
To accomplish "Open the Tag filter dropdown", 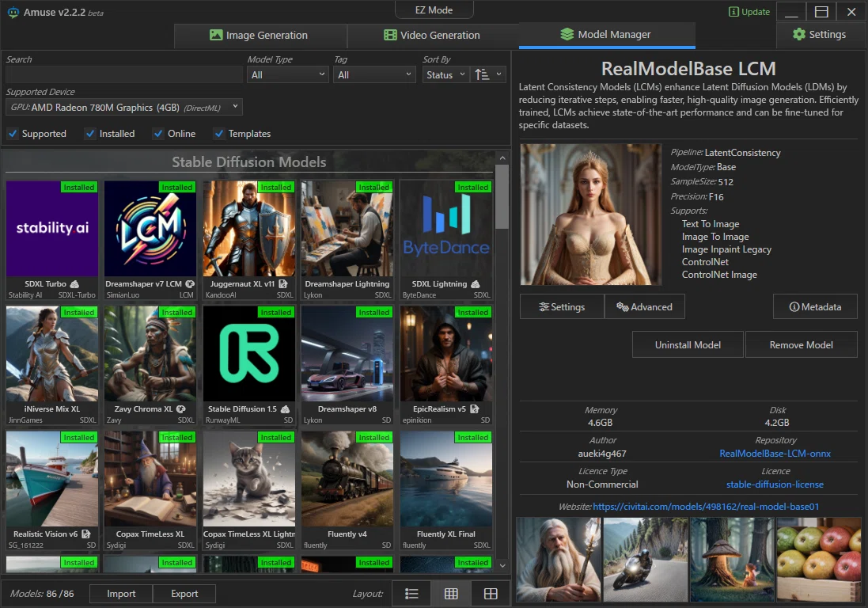I will point(374,74).
